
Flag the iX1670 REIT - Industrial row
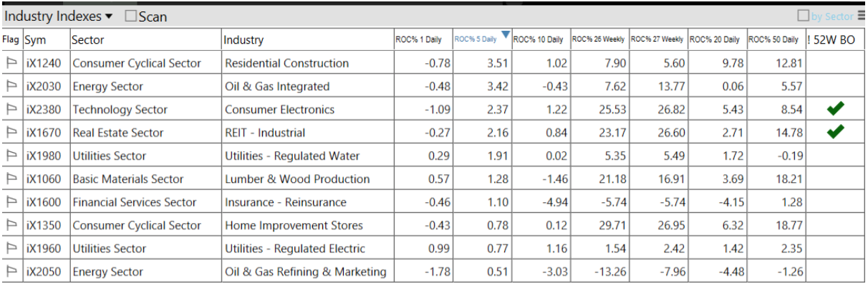(11, 133)
